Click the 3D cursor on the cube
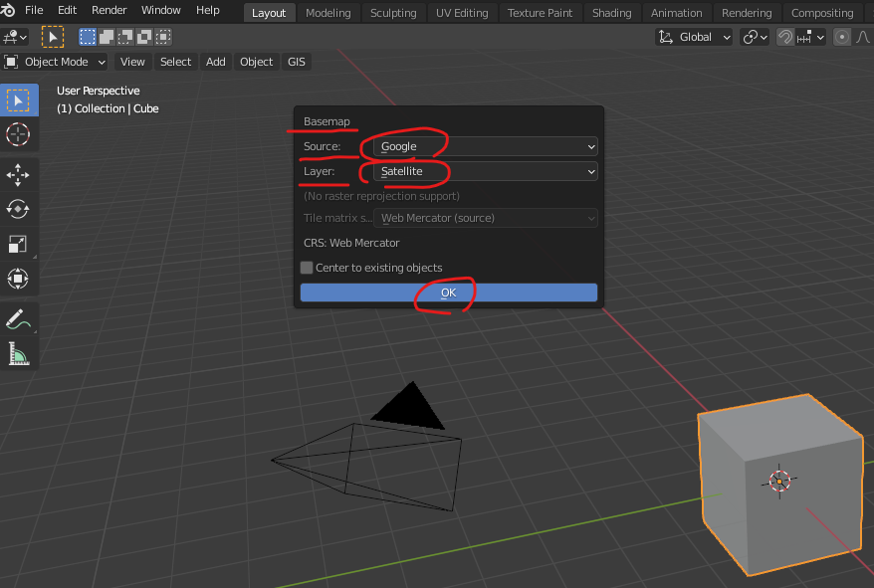874x588 pixels. [x=779, y=481]
